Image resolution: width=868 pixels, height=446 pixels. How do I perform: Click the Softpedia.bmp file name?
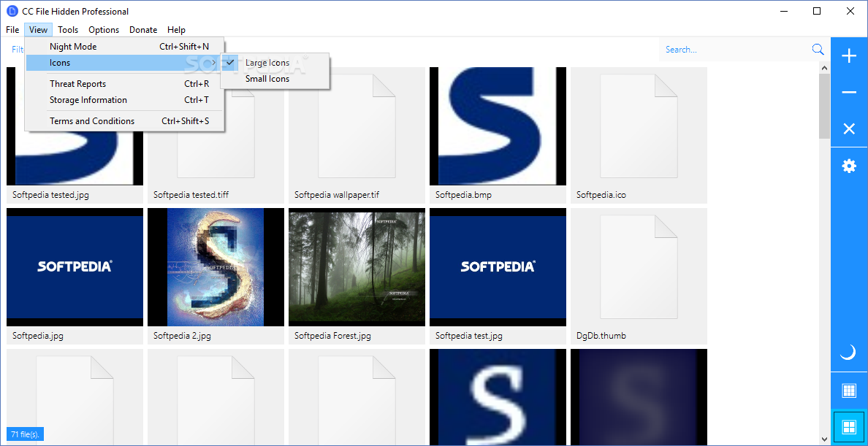(x=463, y=195)
